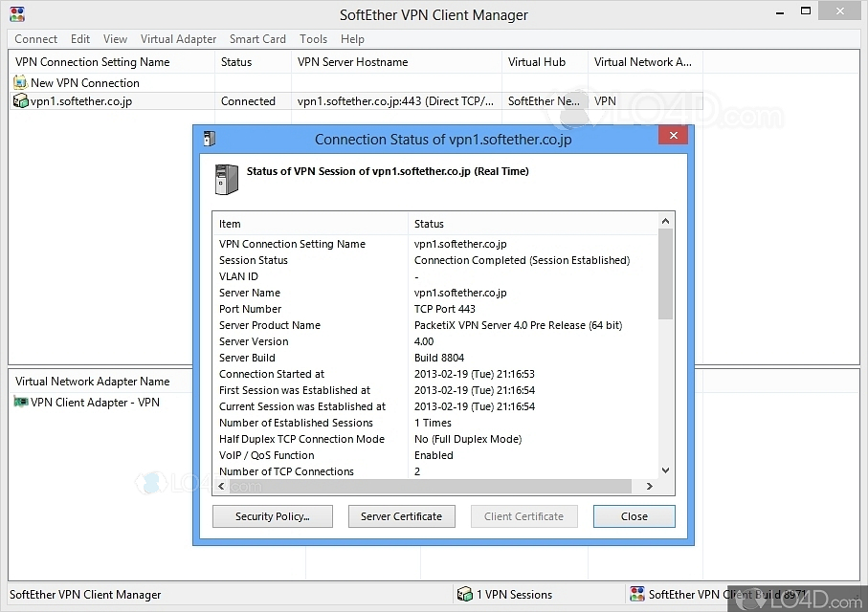
Task: Click the left arrow on the horizontal scrollbar
Action: (220, 486)
